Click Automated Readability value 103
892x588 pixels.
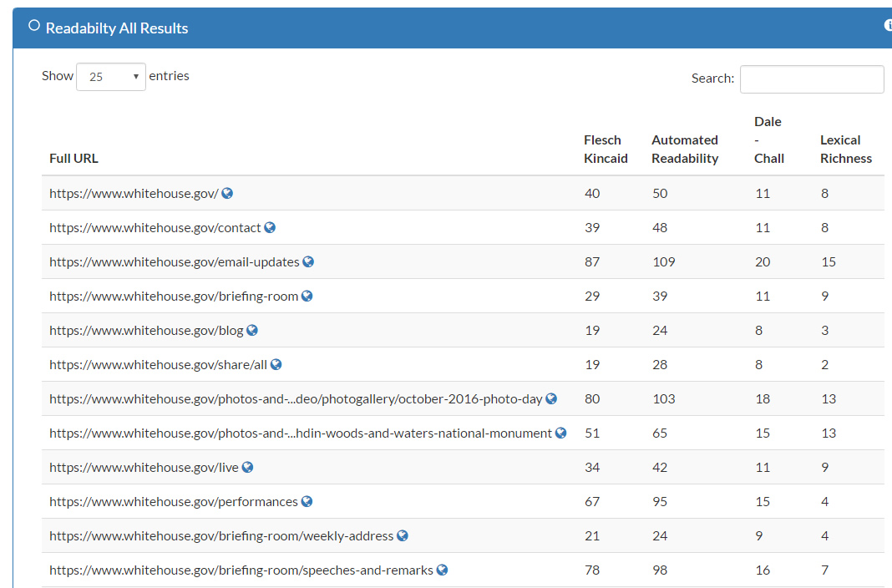(x=664, y=398)
